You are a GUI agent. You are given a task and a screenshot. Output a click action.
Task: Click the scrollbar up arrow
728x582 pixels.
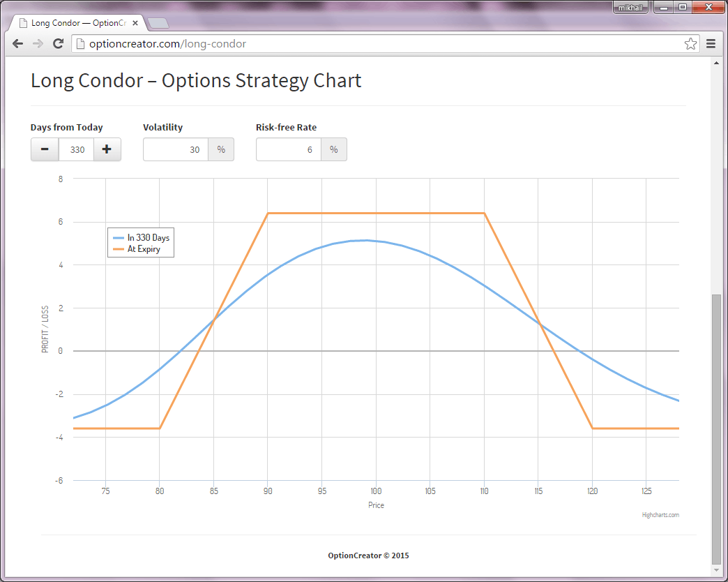point(716,64)
